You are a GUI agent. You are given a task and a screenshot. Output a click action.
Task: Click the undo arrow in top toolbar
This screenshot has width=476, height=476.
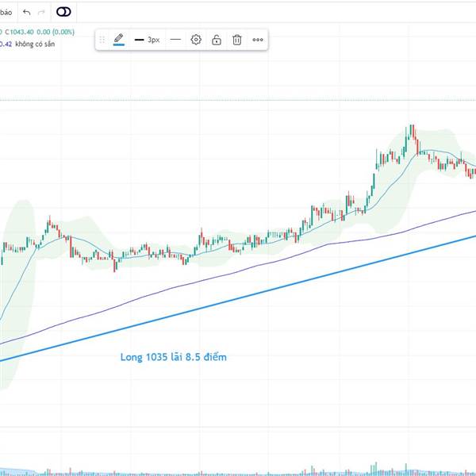pos(27,12)
